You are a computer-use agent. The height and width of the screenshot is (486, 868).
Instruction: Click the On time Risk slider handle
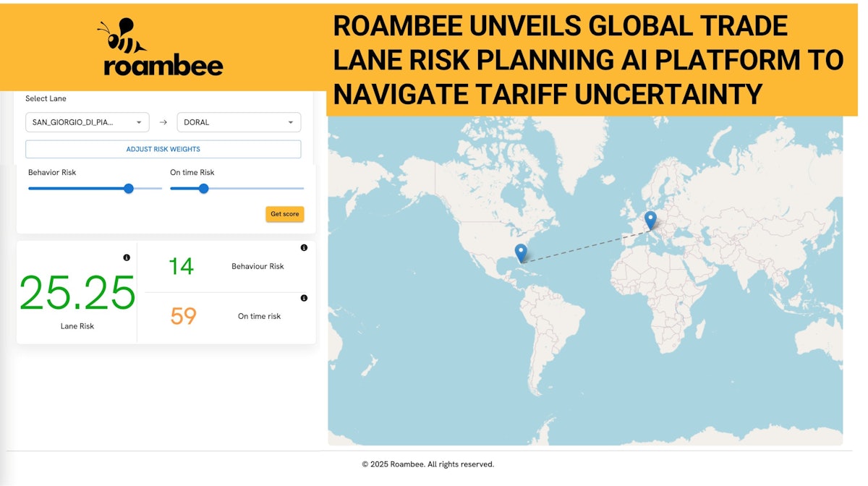click(203, 188)
